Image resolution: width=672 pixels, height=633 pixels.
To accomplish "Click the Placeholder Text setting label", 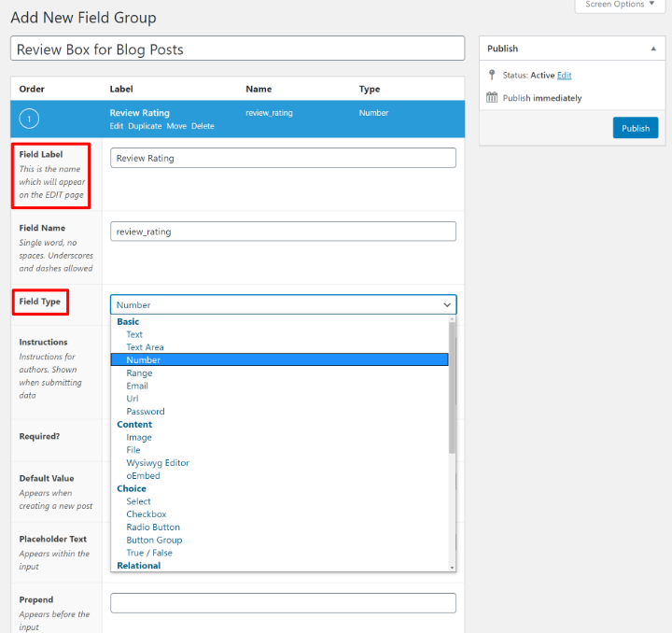I will click(53, 539).
